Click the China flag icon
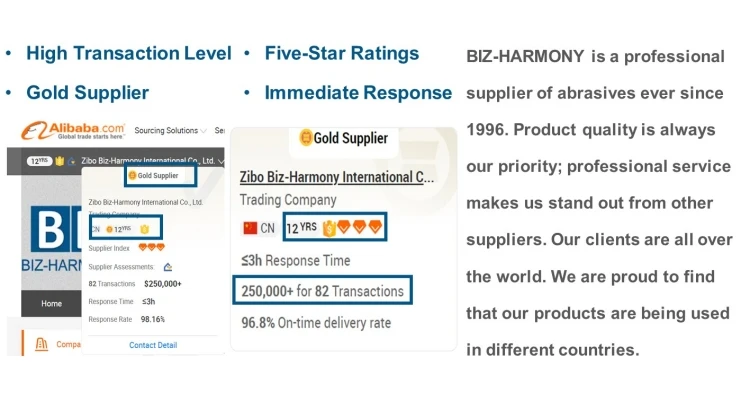 [250, 228]
